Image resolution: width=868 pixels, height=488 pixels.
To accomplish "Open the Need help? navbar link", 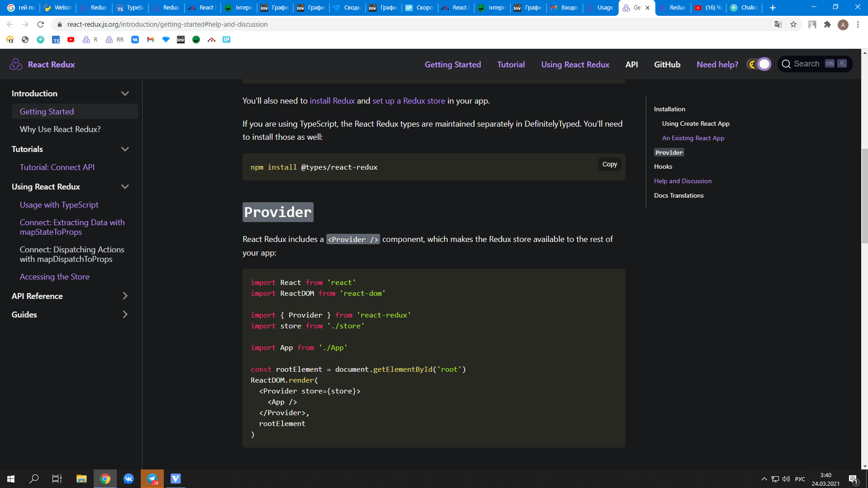I will point(717,64).
